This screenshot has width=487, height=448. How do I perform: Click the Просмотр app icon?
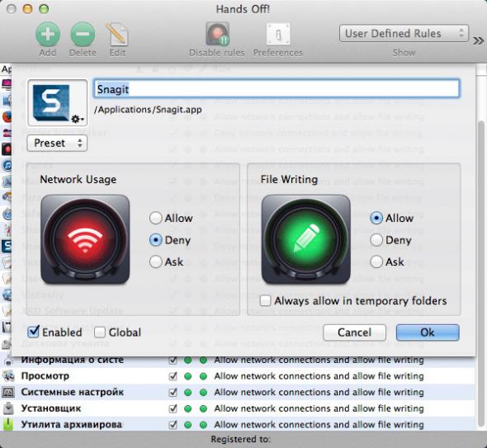pyautogui.click(x=8, y=376)
